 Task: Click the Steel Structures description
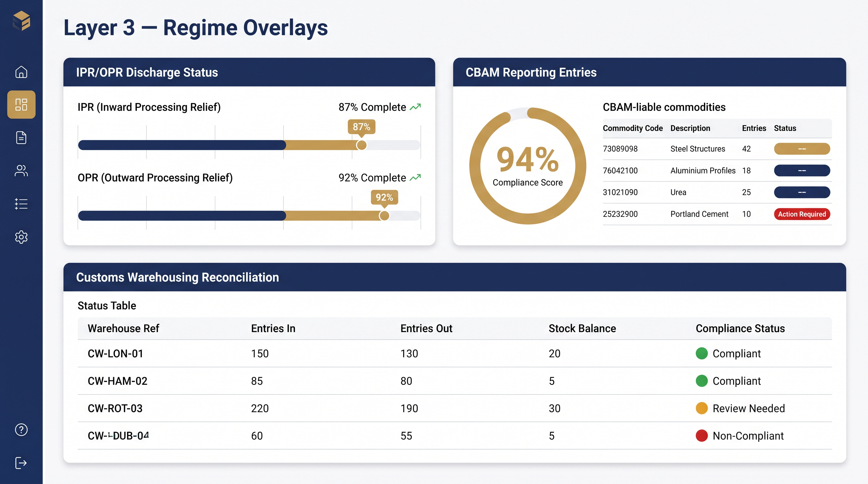697,149
